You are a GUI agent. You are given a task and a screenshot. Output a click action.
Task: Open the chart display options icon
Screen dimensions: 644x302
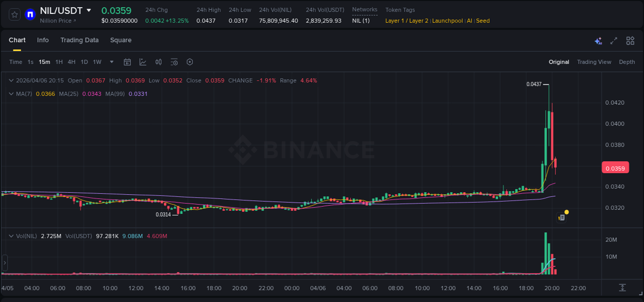[x=174, y=62]
